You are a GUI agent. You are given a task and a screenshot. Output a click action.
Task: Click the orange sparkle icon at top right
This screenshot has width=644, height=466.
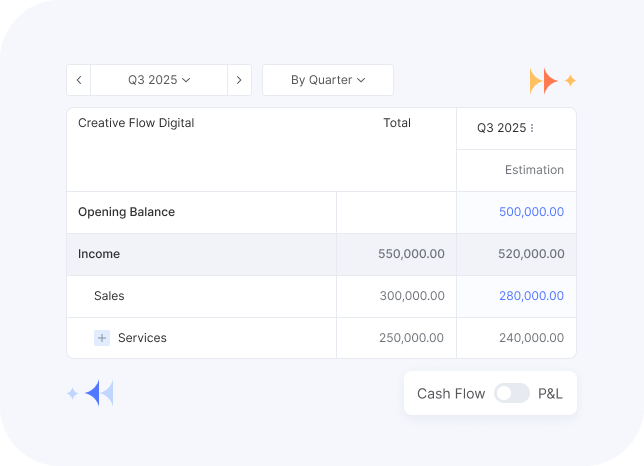552,81
